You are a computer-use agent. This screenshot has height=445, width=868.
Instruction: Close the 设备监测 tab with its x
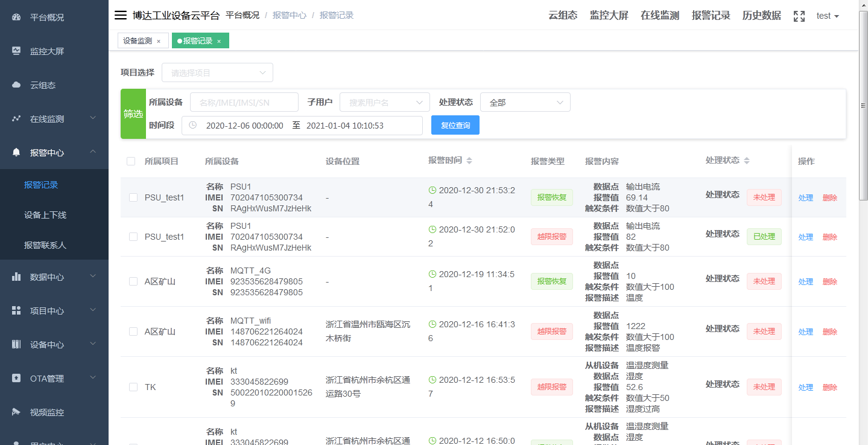point(159,41)
